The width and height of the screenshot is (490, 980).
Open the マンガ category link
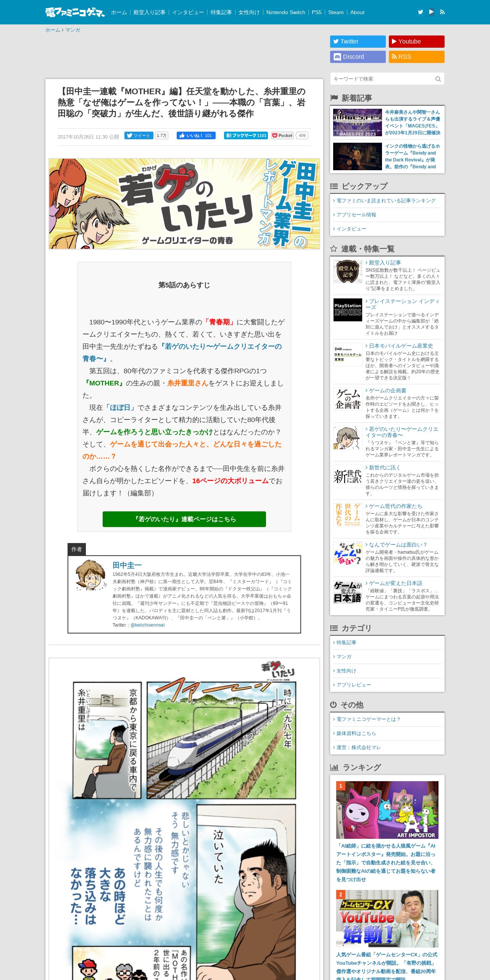[x=344, y=657]
